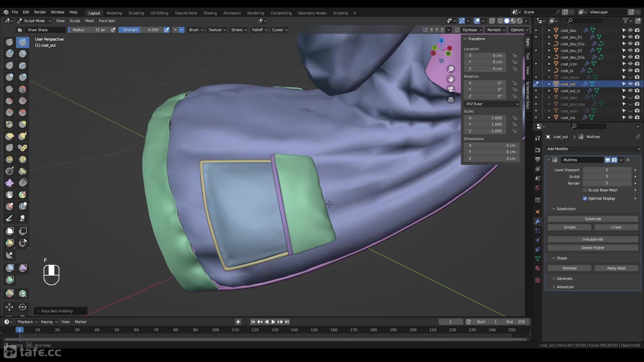The height and width of the screenshot is (362, 644).
Task: Select the Line Project tool
Action: pos(9,255)
